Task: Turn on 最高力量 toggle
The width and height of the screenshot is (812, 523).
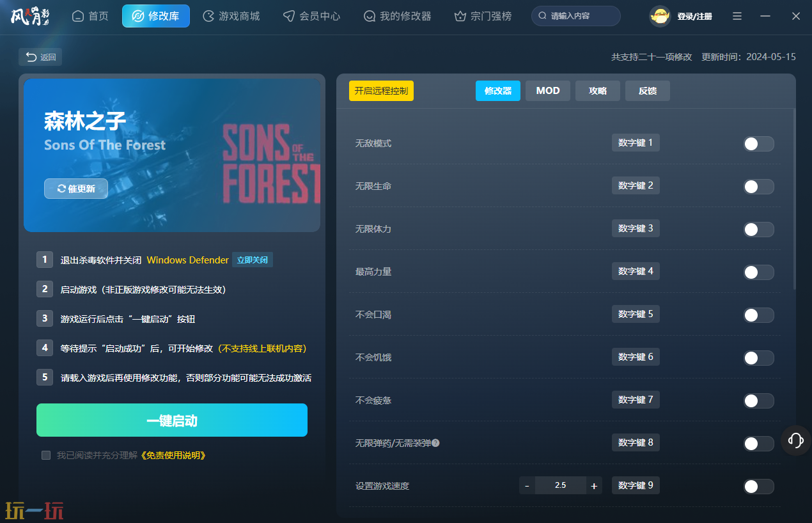Action: point(758,272)
